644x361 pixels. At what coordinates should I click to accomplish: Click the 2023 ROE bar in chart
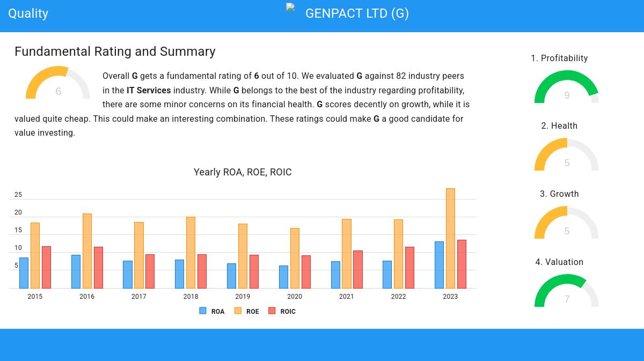(x=450, y=239)
